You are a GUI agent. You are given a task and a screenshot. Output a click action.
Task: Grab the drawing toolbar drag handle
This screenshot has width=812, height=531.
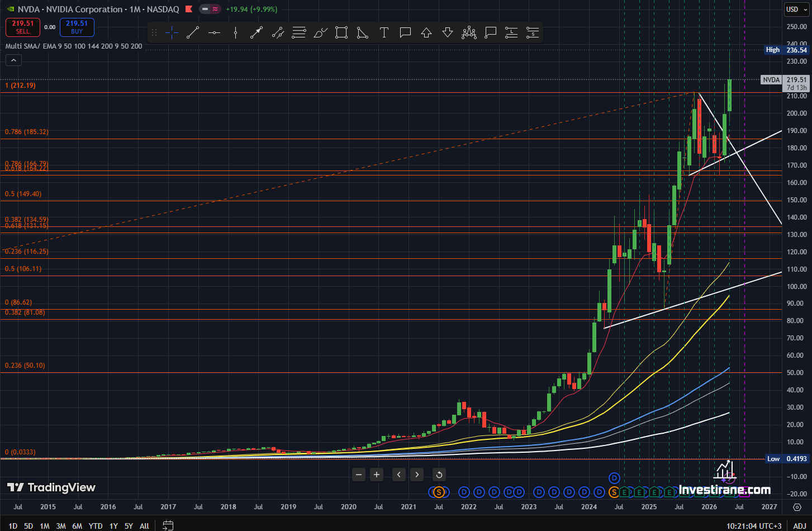(154, 33)
